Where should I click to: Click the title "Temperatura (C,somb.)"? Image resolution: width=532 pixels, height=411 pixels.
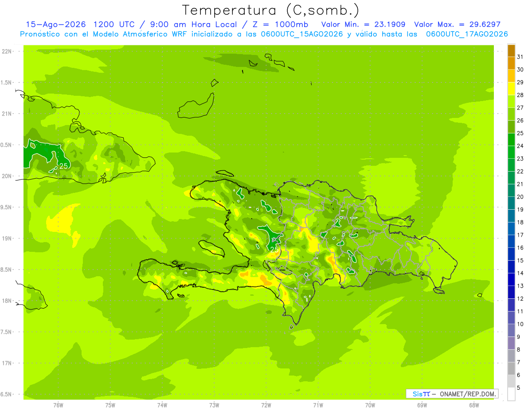271,10
